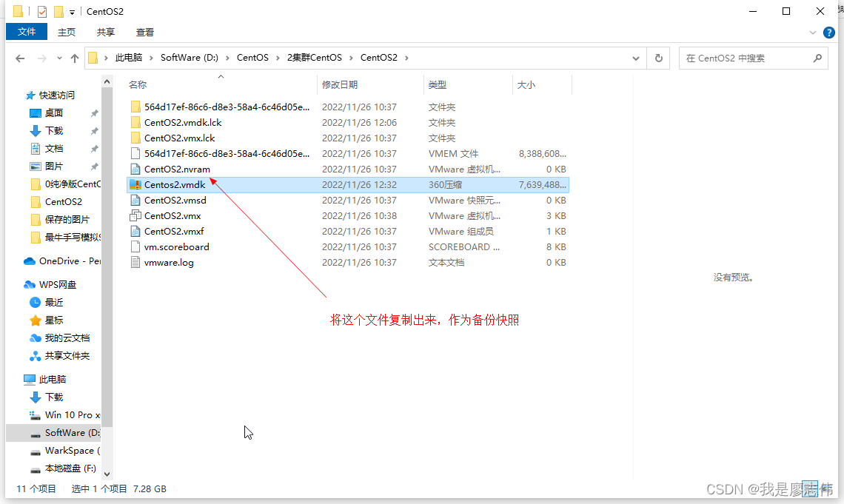
Task: Select the SoftWare (D:) drive in the sidebar
Action: [x=53, y=432]
